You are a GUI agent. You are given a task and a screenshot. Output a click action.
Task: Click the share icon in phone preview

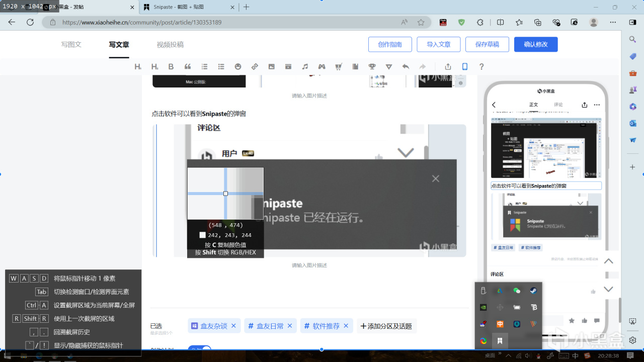[x=585, y=105]
